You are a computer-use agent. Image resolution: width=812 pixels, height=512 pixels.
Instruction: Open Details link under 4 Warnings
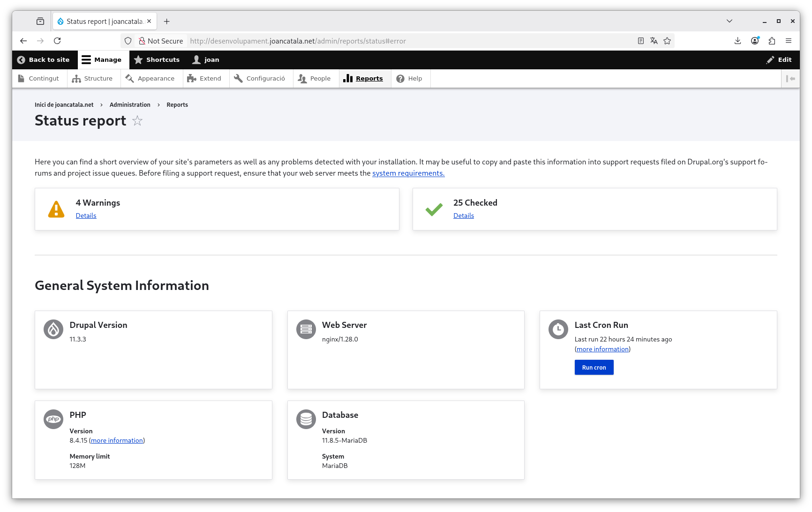point(86,215)
